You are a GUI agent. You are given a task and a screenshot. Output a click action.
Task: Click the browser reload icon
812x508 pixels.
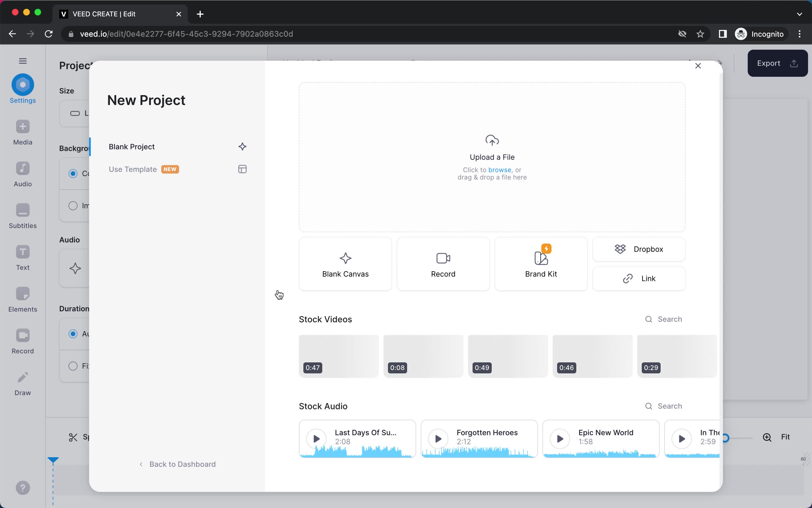[x=49, y=34]
